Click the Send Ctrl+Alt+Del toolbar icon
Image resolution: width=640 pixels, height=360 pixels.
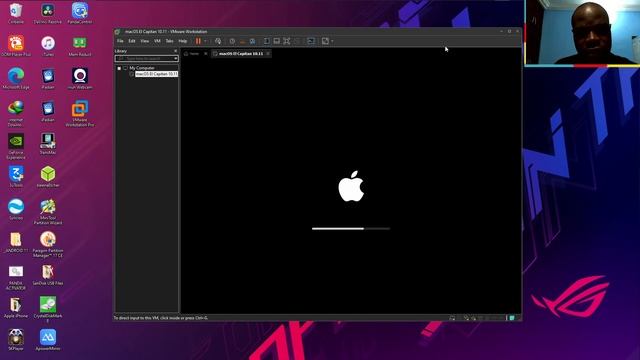tap(218, 41)
